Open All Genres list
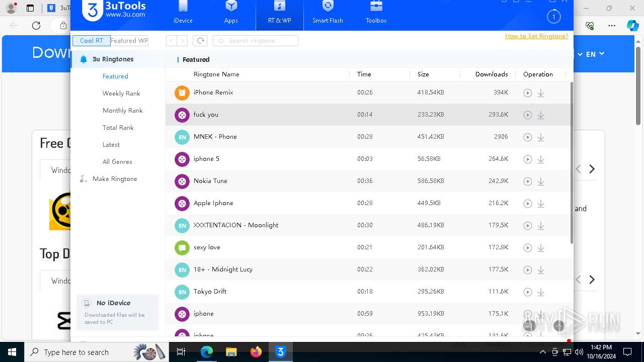The height and width of the screenshot is (362, 644). pyautogui.click(x=117, y=162)
